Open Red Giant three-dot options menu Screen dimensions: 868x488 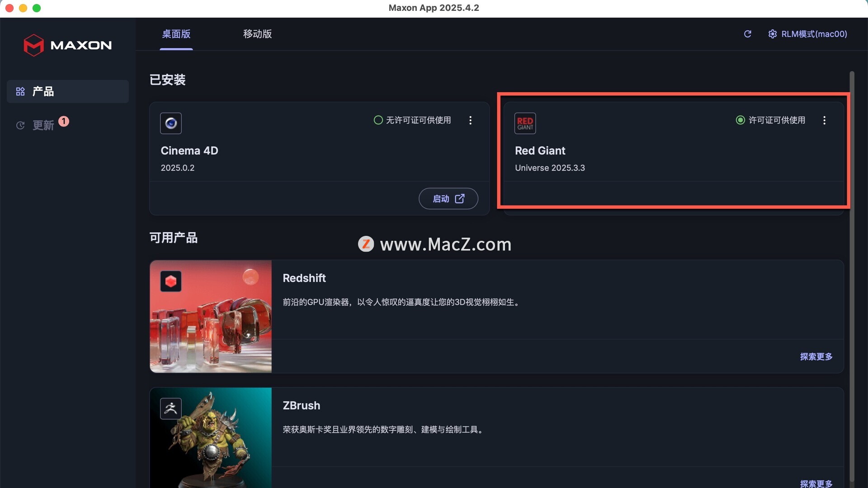(824, 120)
